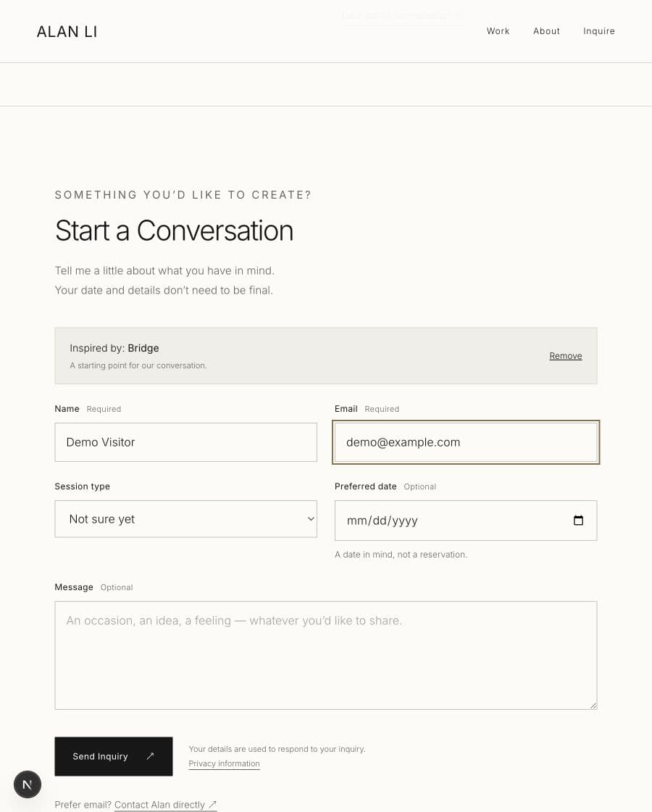Open the Work page
The width and height of the screenshot is (652, 812).
(x=498, y=31)
